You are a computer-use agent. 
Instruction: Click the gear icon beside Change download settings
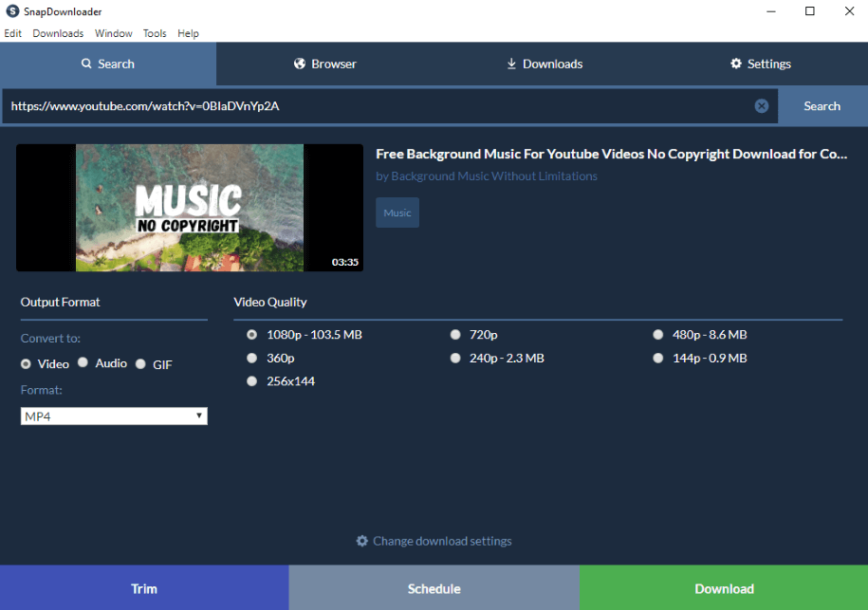click(361, 541)
